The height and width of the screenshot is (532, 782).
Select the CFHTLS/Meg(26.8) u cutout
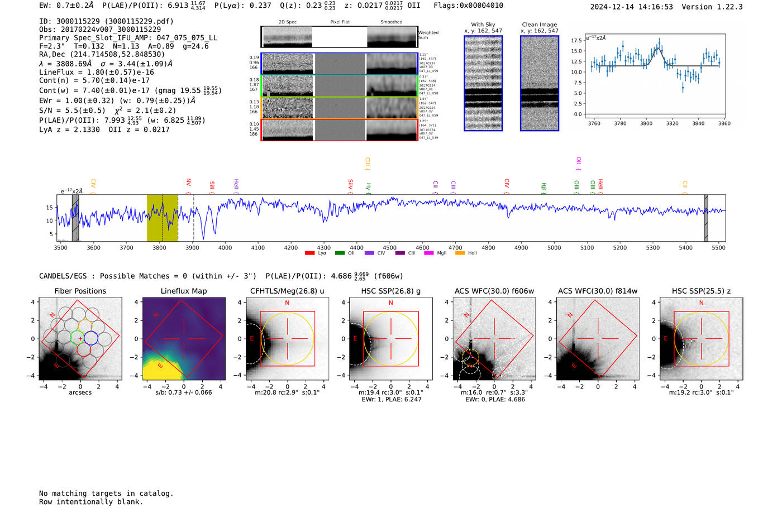click(x=287, y=339)
